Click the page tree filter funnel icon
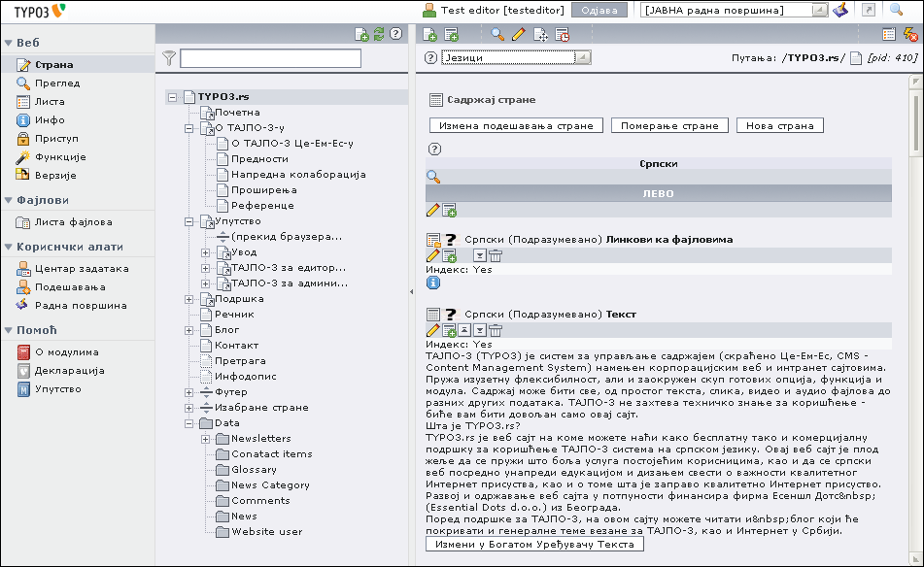This screenshot has height=567, width=924. point(169,57)
